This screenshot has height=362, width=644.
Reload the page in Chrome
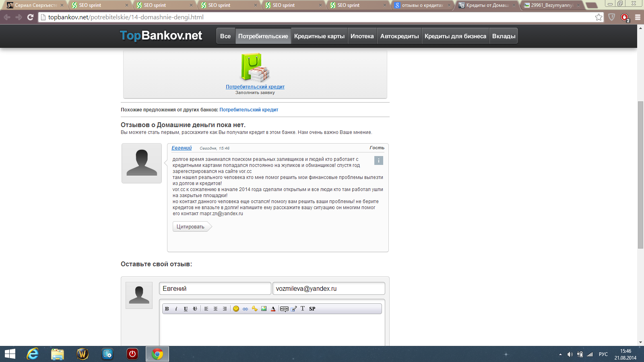coord(30,17)
